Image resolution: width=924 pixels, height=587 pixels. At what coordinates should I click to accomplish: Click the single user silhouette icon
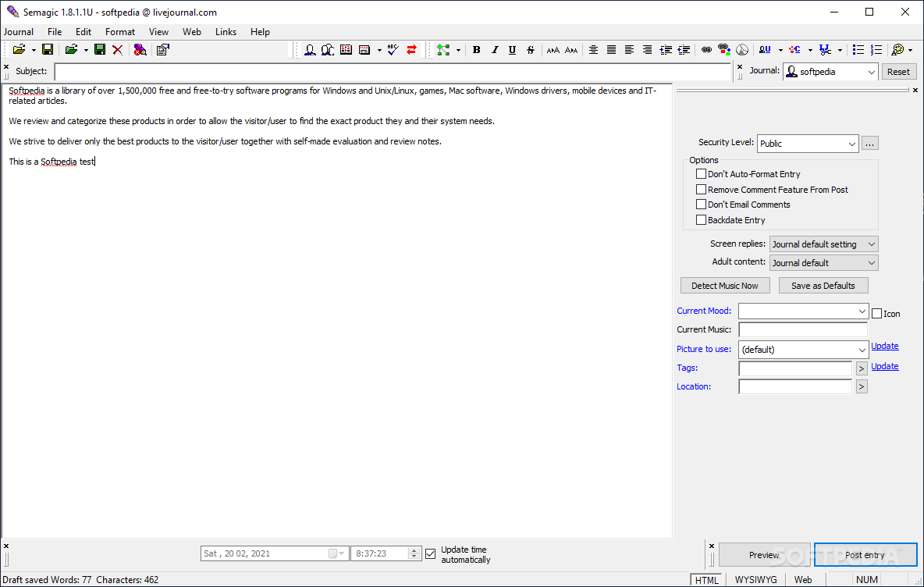[x=310, y=49]
